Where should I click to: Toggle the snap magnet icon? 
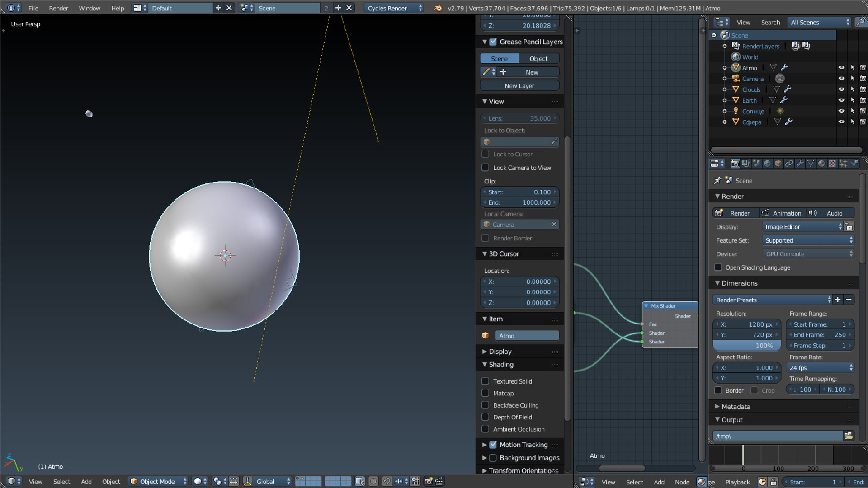[x=387, y=482]
